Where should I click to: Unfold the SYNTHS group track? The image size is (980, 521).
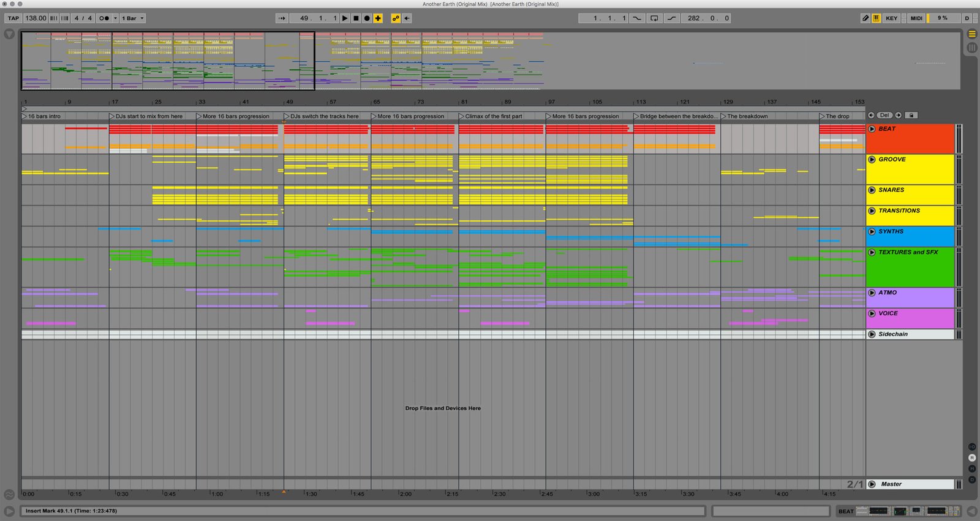[872, 231]
